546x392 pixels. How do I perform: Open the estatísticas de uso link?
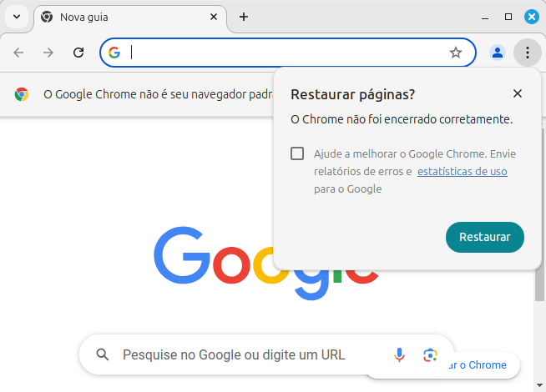pos(462,172)
